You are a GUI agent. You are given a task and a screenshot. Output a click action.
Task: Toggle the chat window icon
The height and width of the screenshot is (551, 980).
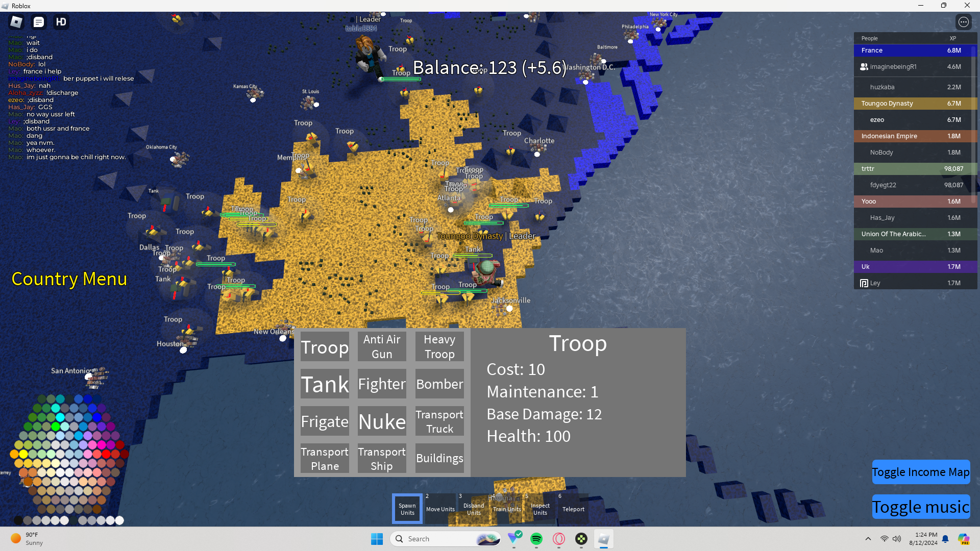tap(39, 22)
